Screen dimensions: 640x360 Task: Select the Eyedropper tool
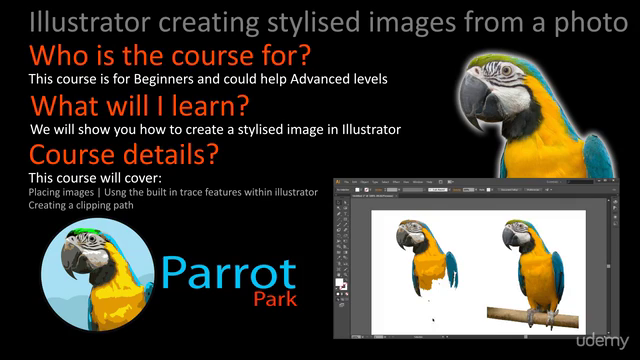[x=339, y=258]
